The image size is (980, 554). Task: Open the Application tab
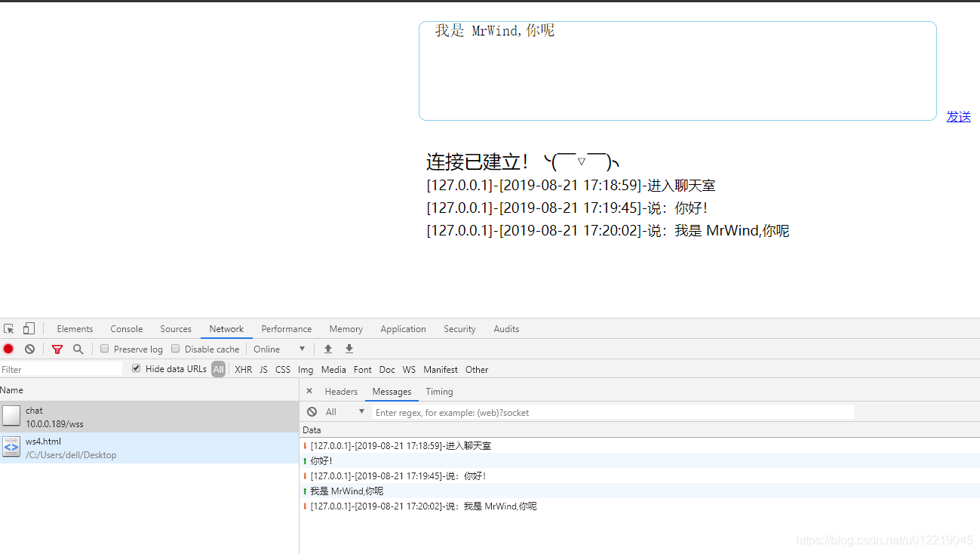[x=404, y=329]
